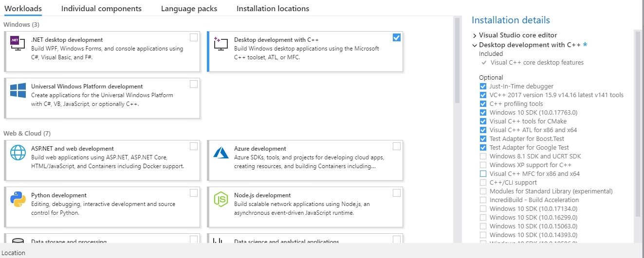The image size is (644, 258).
Task: Click the Azure development logo icon
Action: coord(221,153)
